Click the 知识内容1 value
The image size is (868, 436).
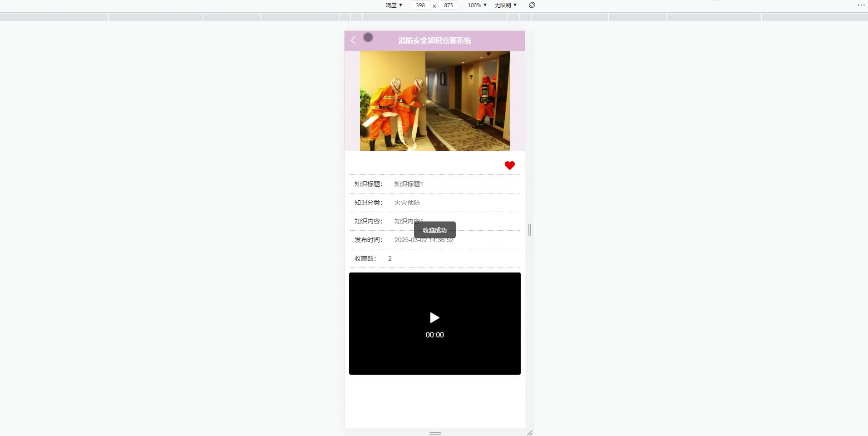point(409,221)
